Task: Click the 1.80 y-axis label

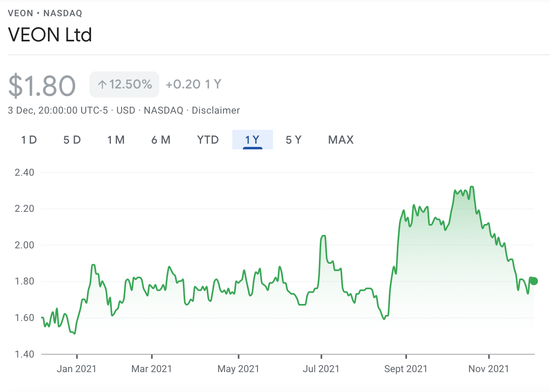Action: coord(24,281)
